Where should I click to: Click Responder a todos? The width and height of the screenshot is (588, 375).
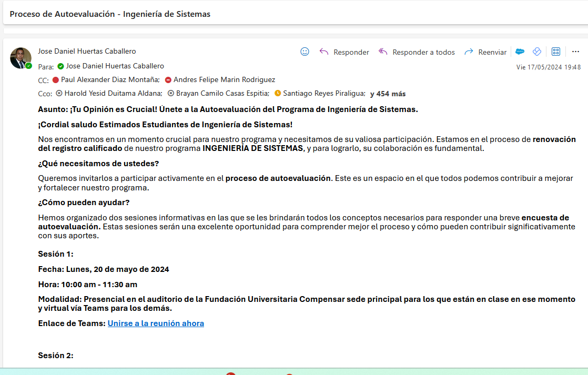pyautogui.click(x=417, y=52)
